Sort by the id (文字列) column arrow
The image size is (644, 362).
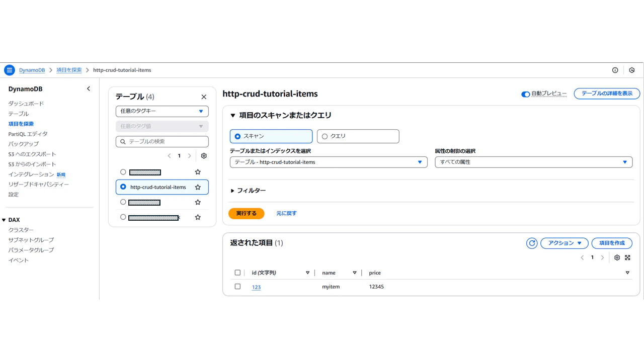coord(308,273)
